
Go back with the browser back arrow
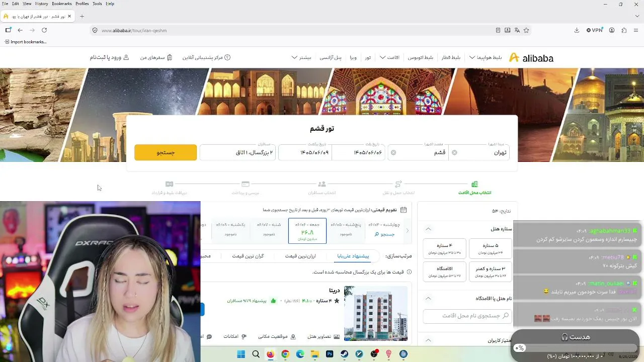pyautogui.click(x=20, y=30)
